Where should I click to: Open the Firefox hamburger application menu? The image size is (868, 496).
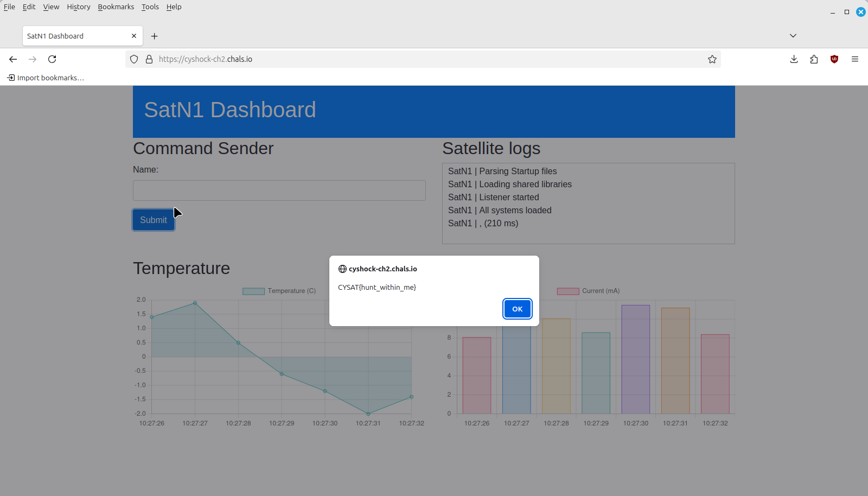pyautogui.click(x=854, y=59)
